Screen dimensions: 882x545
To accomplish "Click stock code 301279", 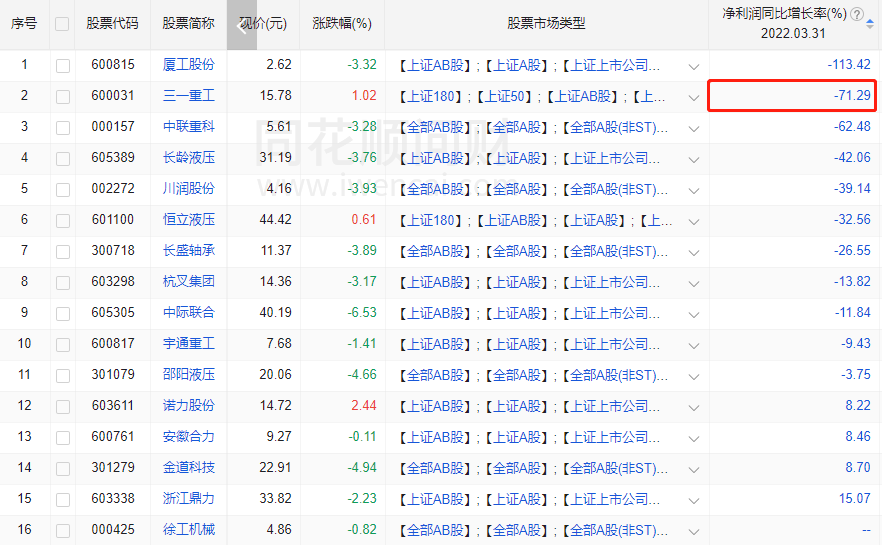I will 113,467.
